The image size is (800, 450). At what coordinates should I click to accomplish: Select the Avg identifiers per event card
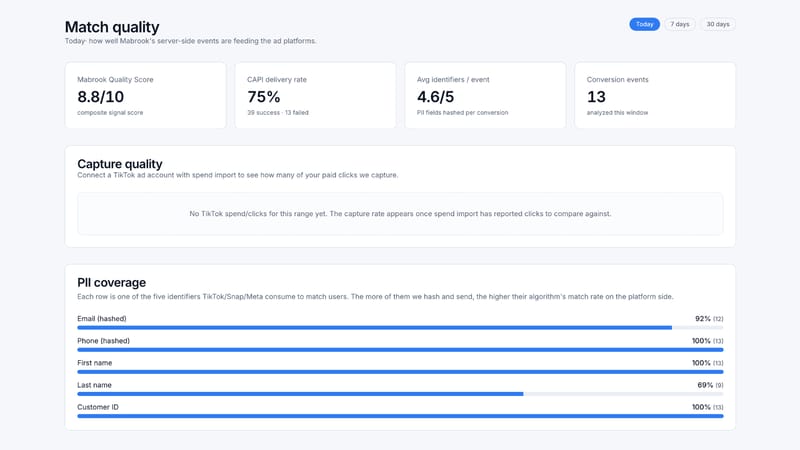[x=485, y=95]
